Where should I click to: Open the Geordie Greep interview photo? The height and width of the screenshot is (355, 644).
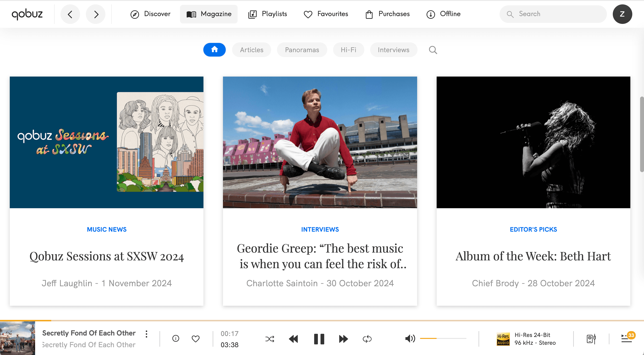pyautogui.click(x=320, y=142)
